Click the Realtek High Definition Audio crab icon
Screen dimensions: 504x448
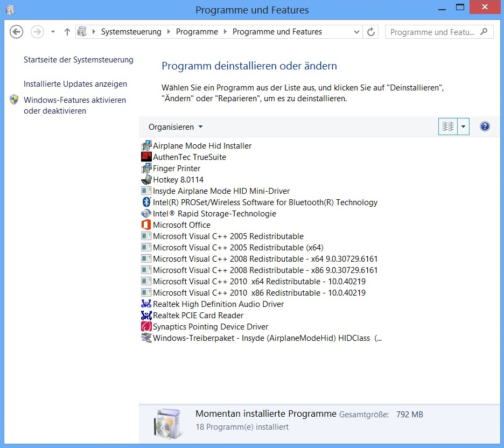click(146, 304)
